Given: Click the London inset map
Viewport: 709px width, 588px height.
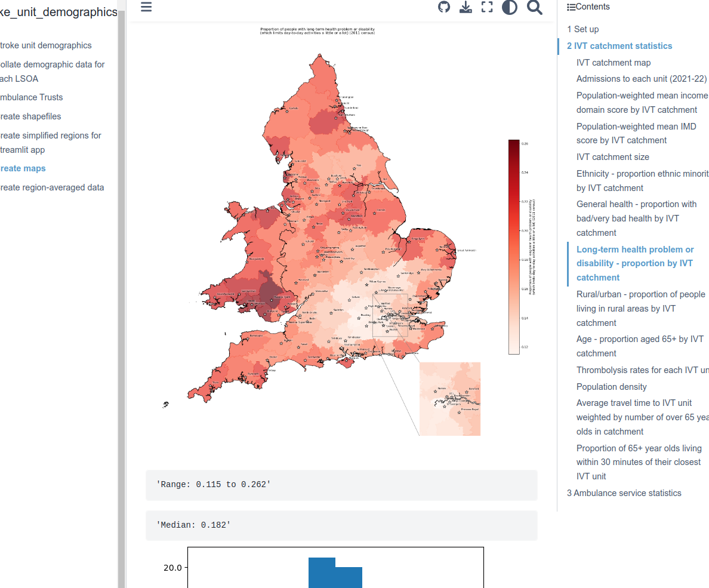Looking at the screenshot, I should point(449,399).
